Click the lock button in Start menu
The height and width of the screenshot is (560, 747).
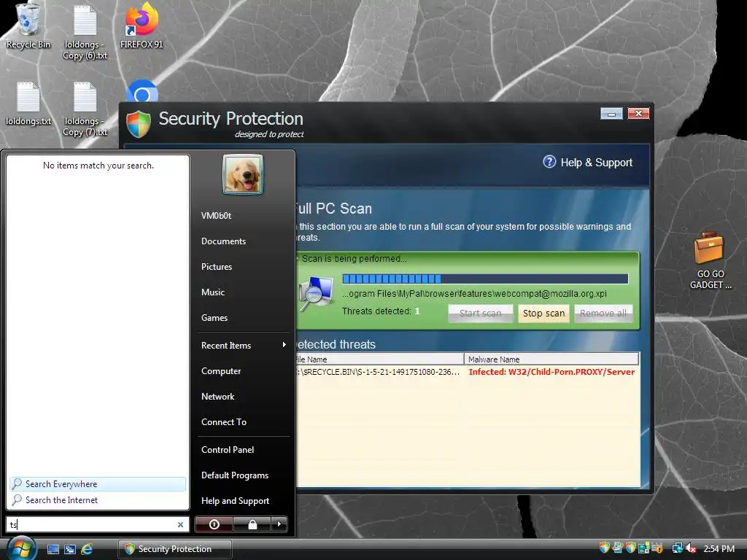pos(252,524)
